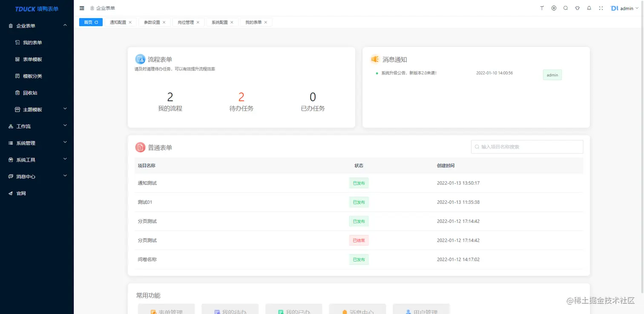644x314 pixels.
Task: Expand the 系统工具 sidebar menu
Action: click(37, 160)
